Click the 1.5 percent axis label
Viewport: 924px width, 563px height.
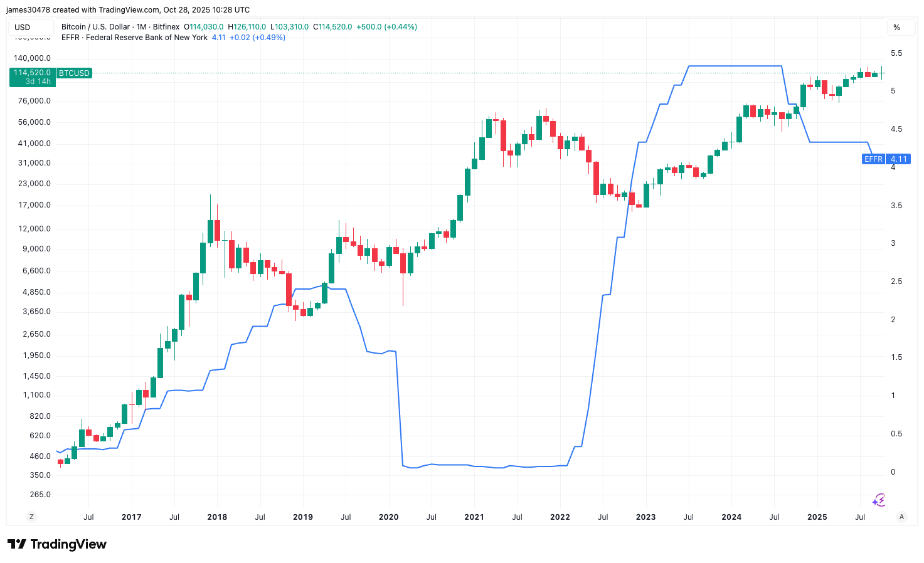[896, 357]
